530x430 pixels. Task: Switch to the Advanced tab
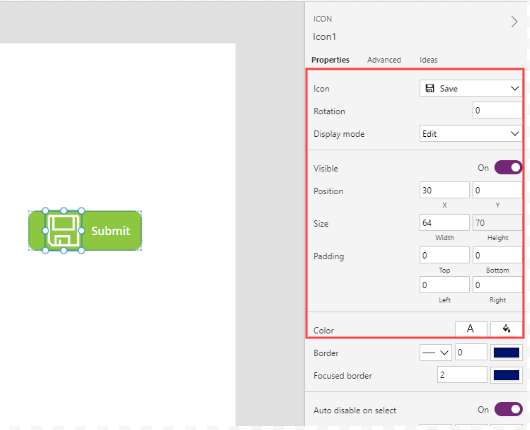tap(384, 60)
